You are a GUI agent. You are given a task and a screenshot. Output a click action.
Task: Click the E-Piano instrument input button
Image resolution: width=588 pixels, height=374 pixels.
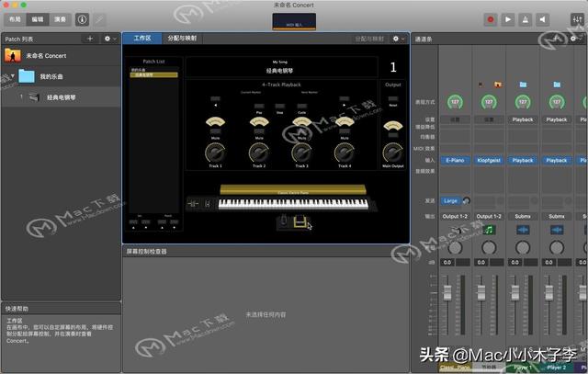455,160
